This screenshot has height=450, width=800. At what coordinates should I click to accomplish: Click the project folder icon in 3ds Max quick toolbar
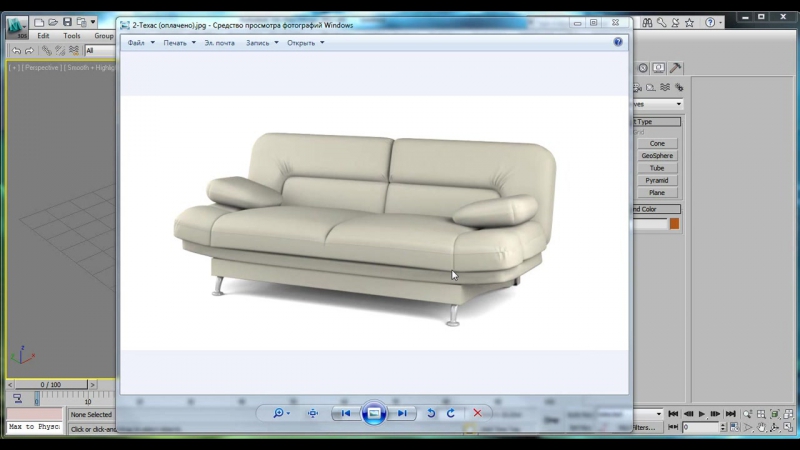click(x=81, y=22)
